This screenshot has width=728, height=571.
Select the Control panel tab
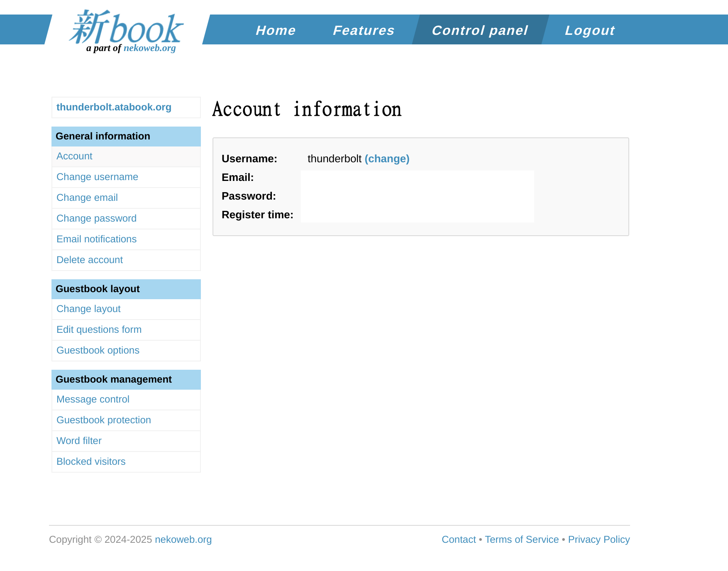[480, 30]
